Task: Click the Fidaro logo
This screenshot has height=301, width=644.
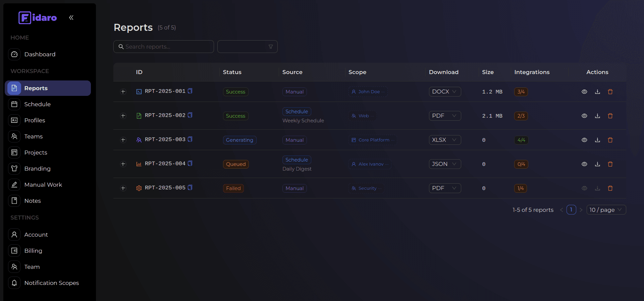Action: 38,18
